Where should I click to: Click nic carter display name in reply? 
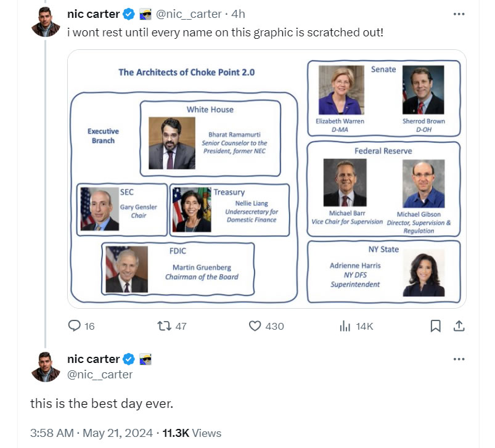click(93, 359)
